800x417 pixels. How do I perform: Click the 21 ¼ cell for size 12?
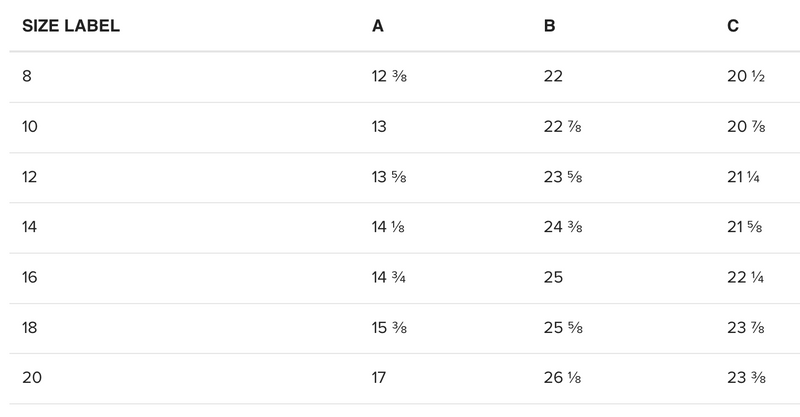[745, 177]
